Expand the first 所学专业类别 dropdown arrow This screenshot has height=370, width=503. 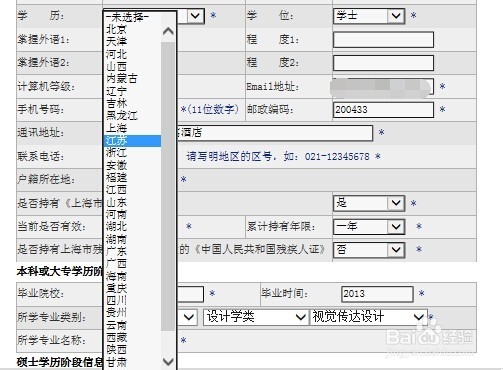point(188,317)
